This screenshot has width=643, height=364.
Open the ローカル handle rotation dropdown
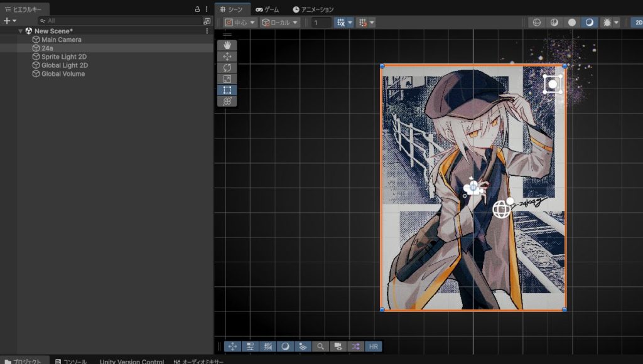pyautogui.click(x=279, y=23)
